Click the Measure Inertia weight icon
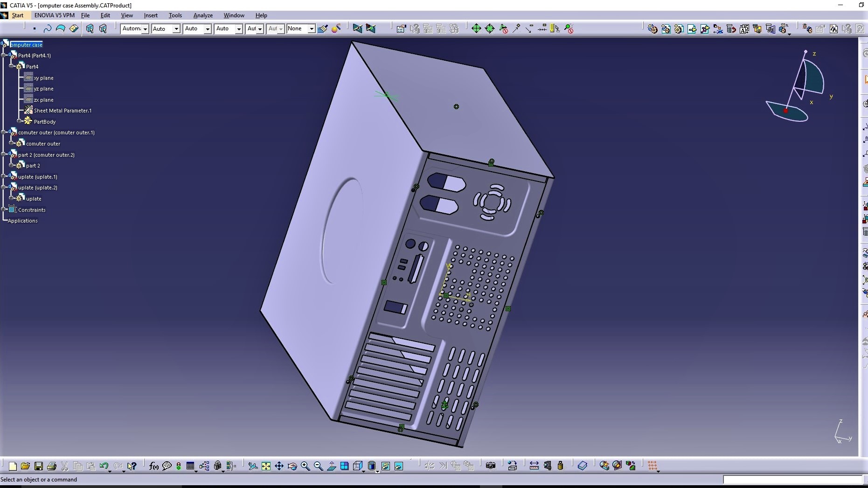 (x=560, y=466)
